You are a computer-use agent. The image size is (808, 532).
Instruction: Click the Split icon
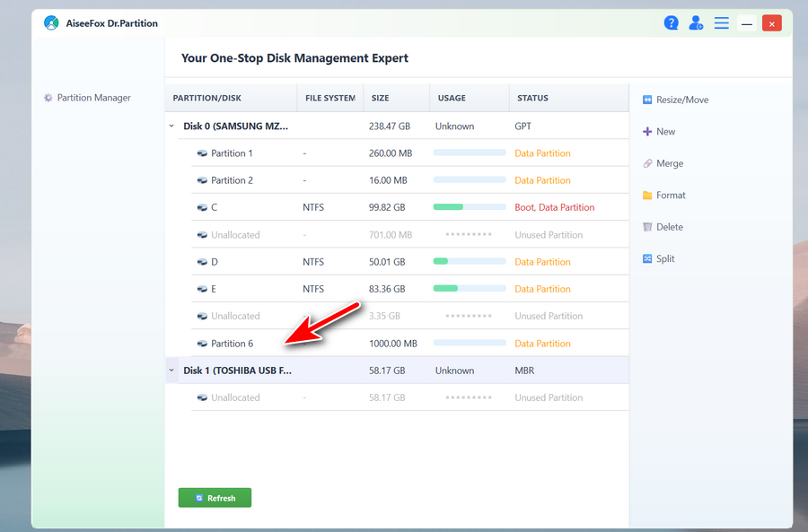pyautogui.click(x=647, y=258)
